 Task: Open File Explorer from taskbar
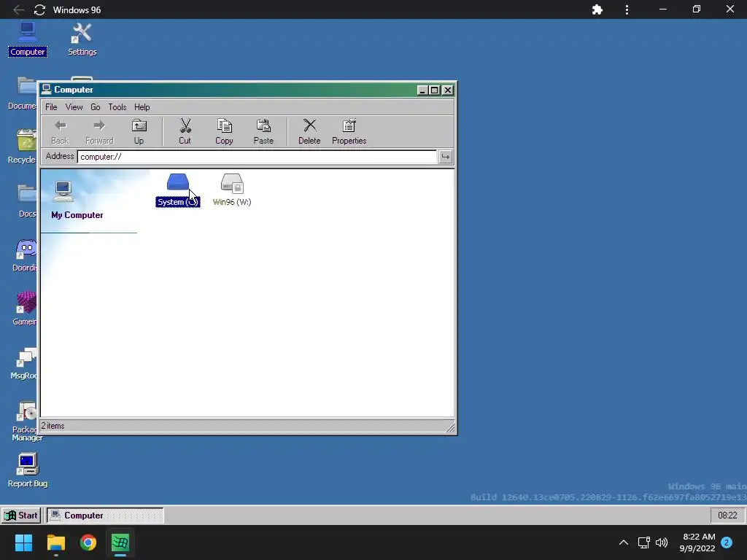click(55, 542)
